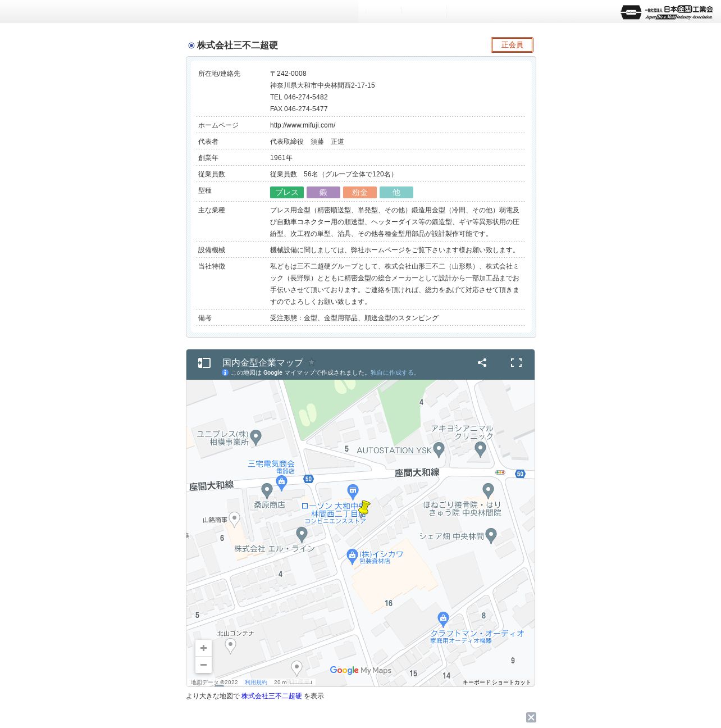Viewport: 721px width, 728px height.
Task: Click the アキヨシアニマルクリニック map pin
Action: pyautogui.click(x=480, y=449)
